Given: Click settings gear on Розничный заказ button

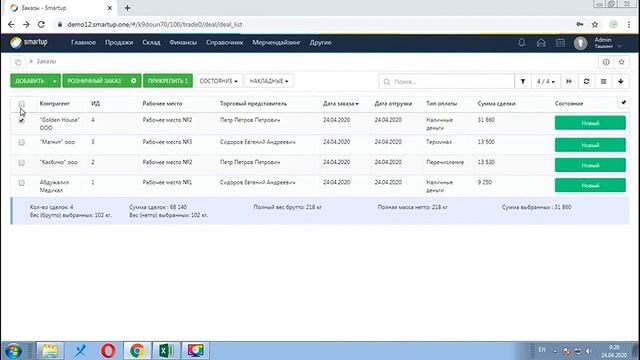Looking at the screenshot, I should click(133, 81).
